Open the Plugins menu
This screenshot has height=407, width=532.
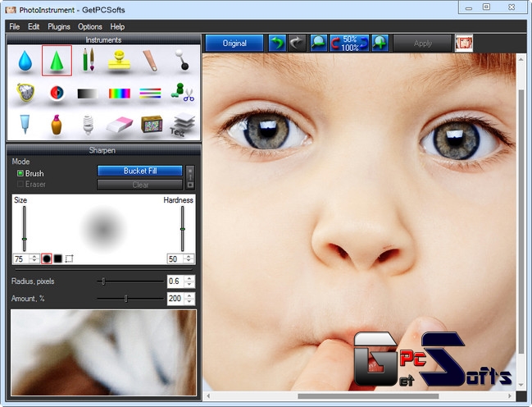click(59, 26)
